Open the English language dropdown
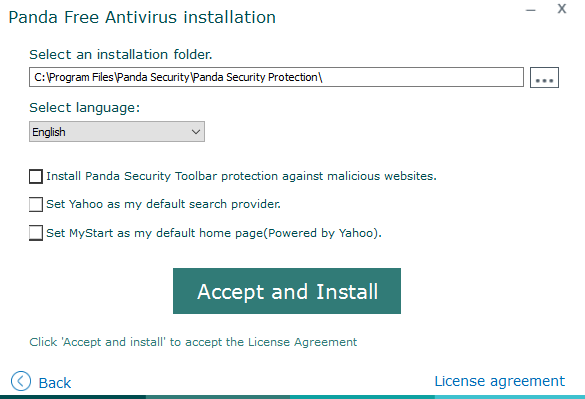Image resolution: width=585 pixels, height=399 pixels. point(117,132)
